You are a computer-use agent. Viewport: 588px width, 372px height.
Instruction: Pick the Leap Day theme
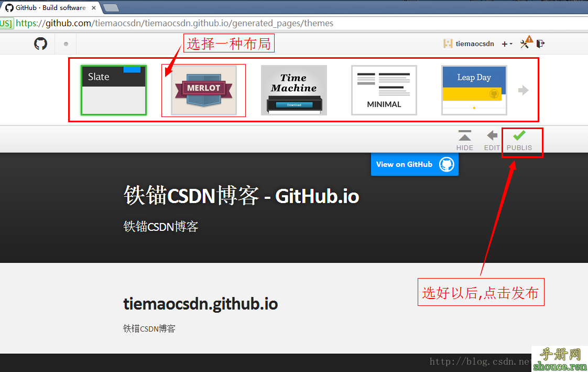point(474,90)
